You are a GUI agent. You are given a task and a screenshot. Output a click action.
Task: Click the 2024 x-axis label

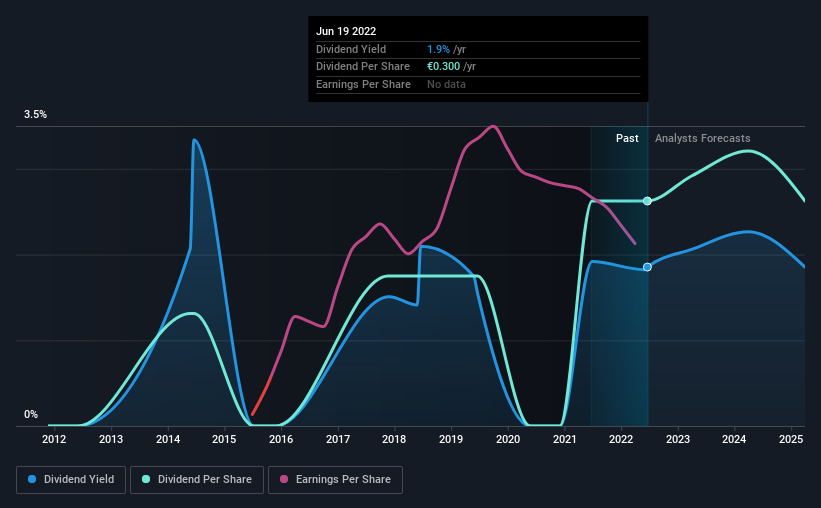pyautogui.click(x=734, y=439)
